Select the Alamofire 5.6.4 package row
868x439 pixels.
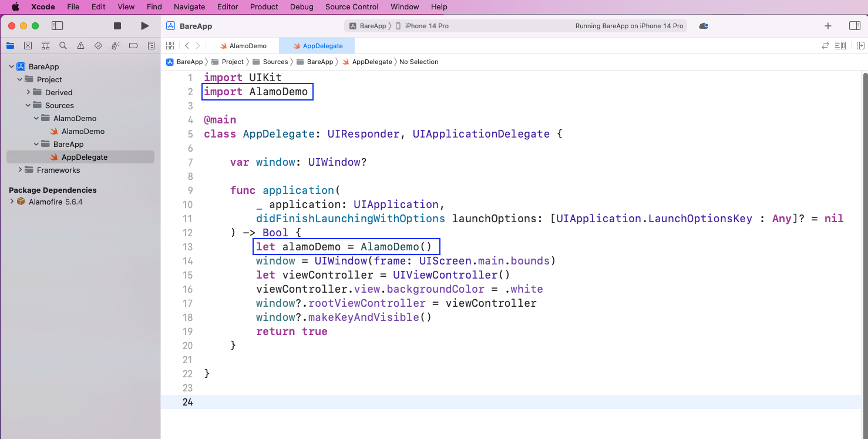tap(80, 202)
